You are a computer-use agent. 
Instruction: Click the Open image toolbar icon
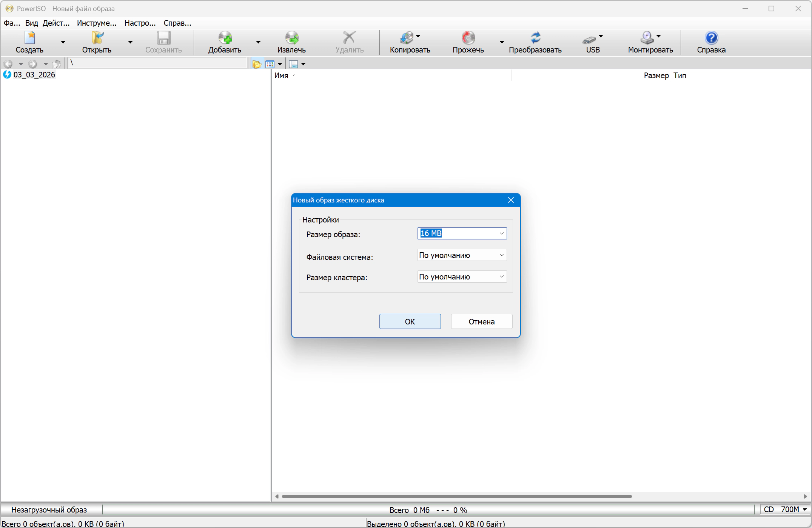pyautogui.click(x=97, y=38)
